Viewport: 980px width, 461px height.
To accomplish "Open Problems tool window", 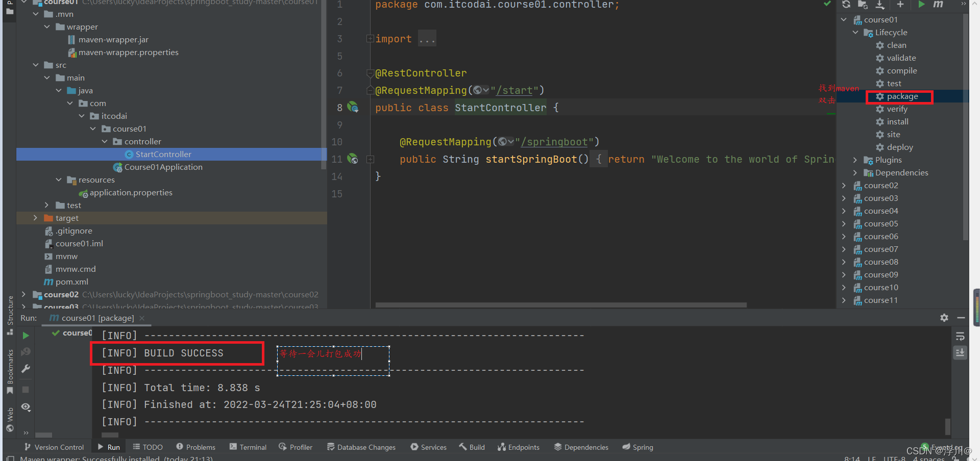I will [x=196, y=447].
